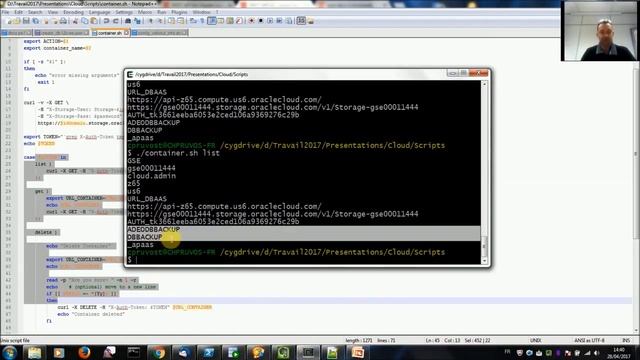Click the Paste toolbar icon
Viewport: 640px width, 360px height.
94,21
